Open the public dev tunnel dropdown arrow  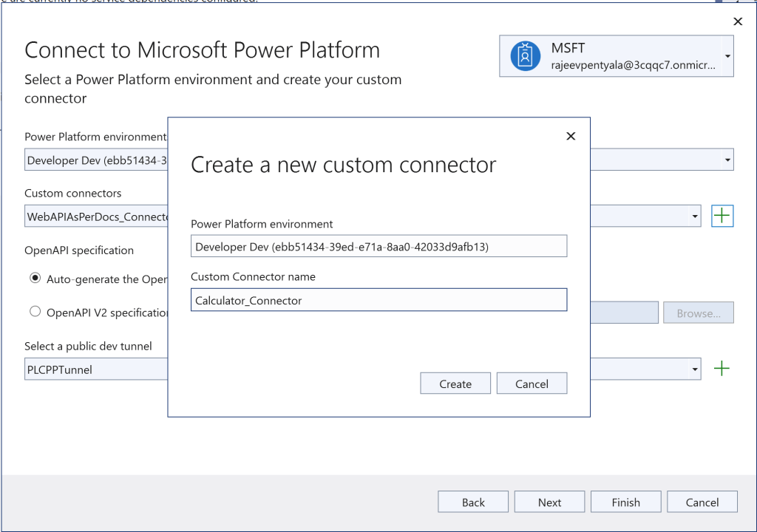point(695,369)
